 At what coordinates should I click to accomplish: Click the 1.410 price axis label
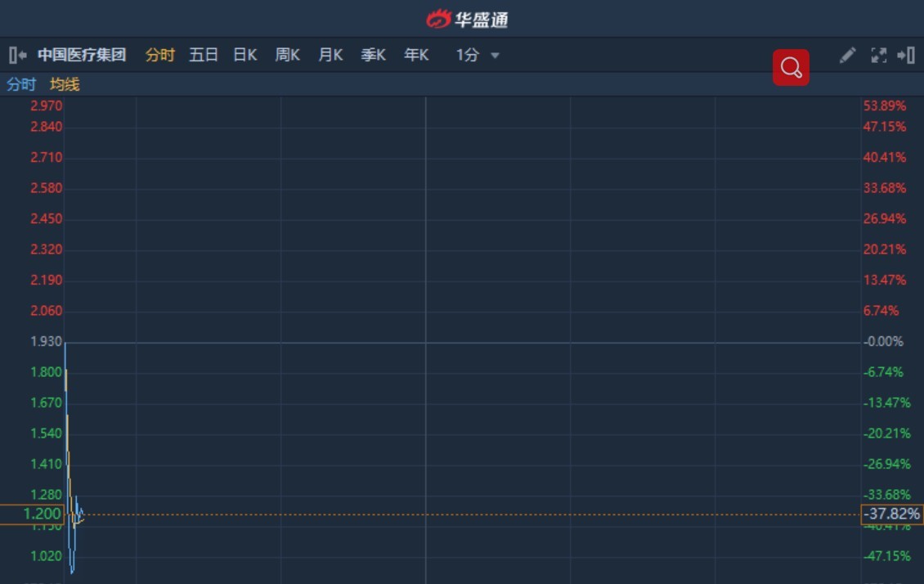click(46, 465)
